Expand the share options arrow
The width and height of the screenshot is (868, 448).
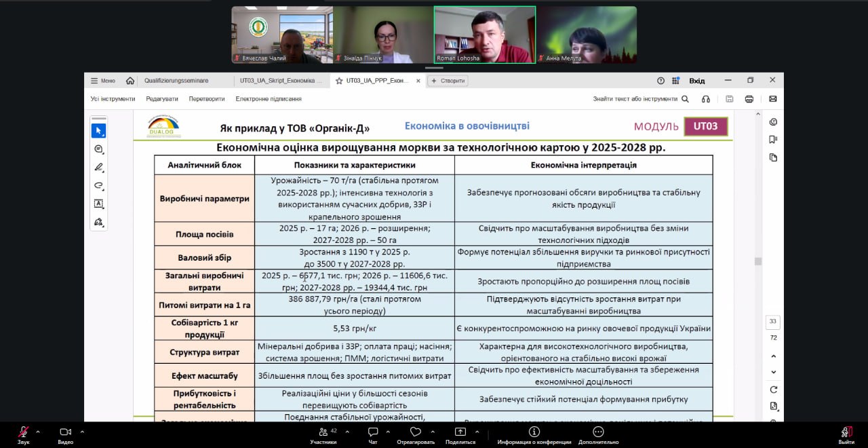pos(477,432)
